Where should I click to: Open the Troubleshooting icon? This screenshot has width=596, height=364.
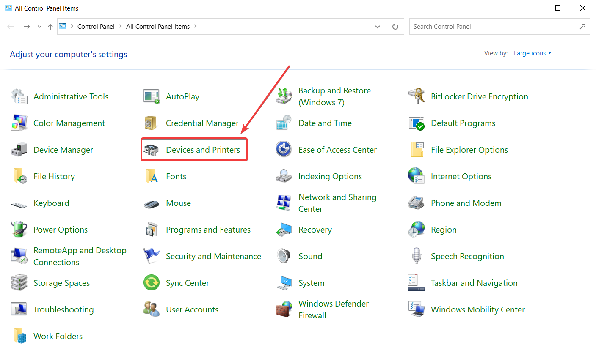pyautogui.click(x=19, y=309)
